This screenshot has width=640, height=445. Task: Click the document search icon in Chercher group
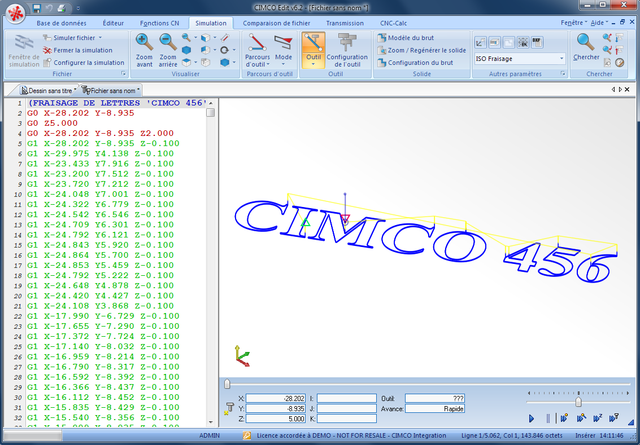[607, 62]
